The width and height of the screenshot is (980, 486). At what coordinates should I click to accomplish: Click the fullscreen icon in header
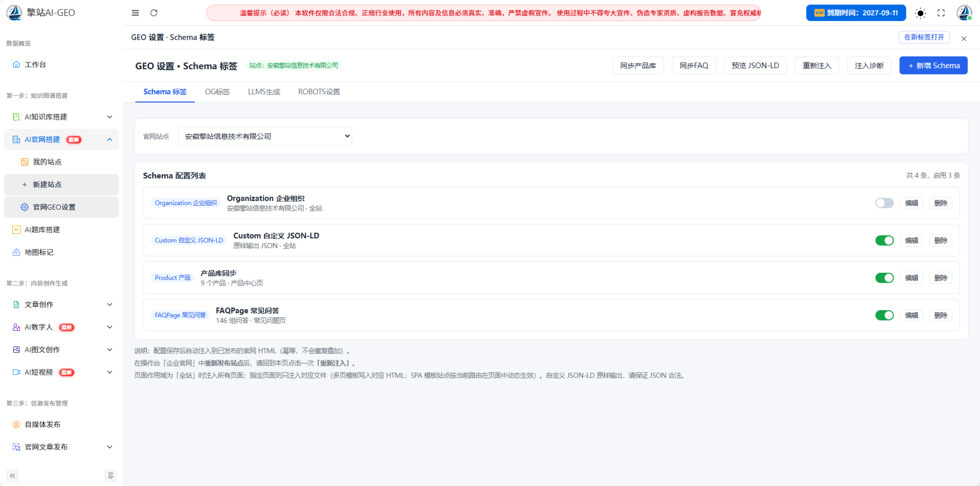(x=941, y=13)
